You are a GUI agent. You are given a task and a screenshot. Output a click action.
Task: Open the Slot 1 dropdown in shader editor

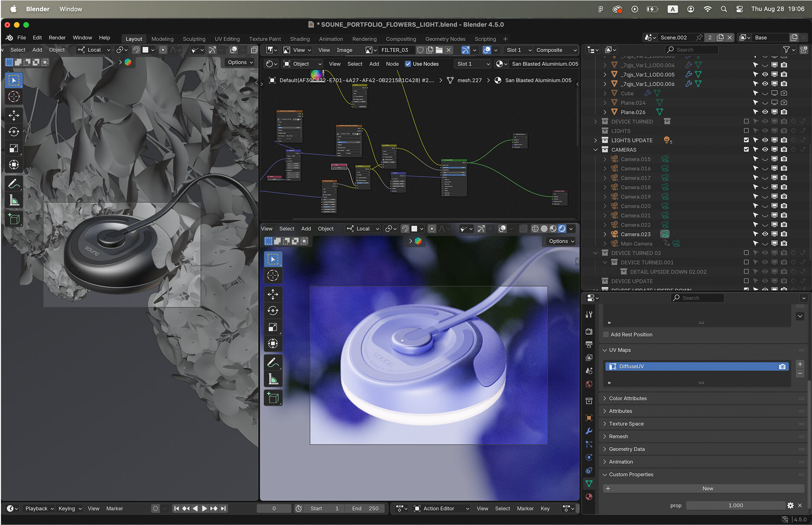472,64
